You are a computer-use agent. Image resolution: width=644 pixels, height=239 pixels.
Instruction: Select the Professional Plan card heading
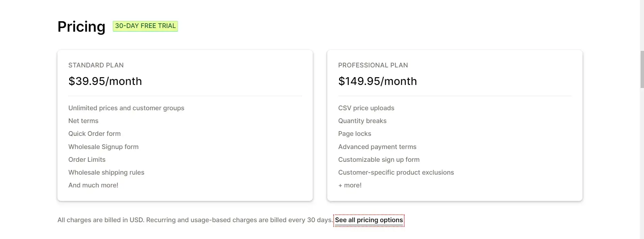(x=373, y=65)
